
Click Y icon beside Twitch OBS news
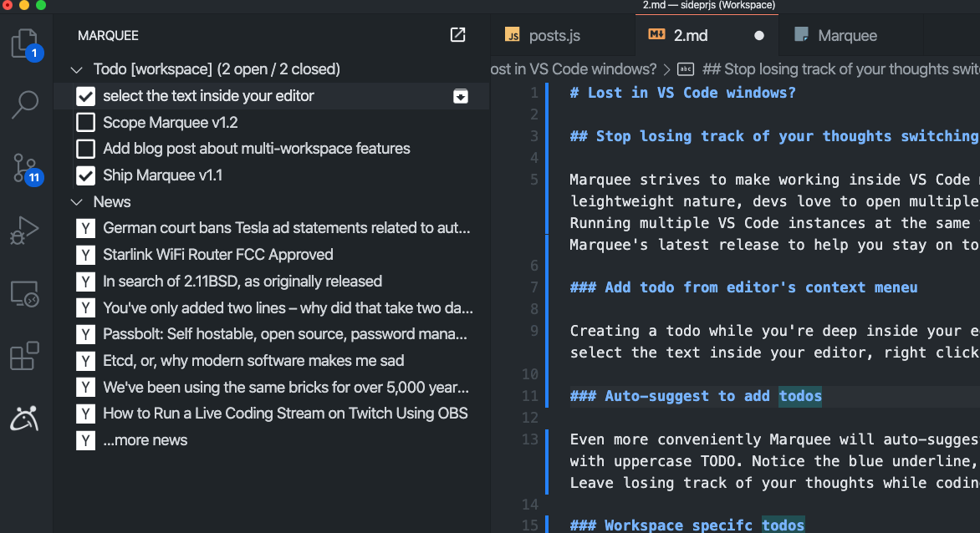pos(85,414)
